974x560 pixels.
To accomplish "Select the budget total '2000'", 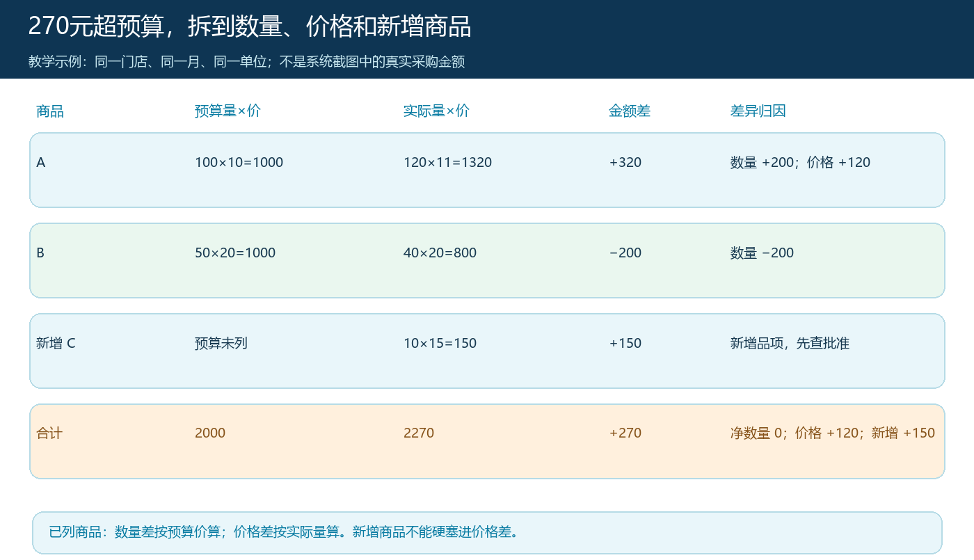I will [x=210, y=433].
